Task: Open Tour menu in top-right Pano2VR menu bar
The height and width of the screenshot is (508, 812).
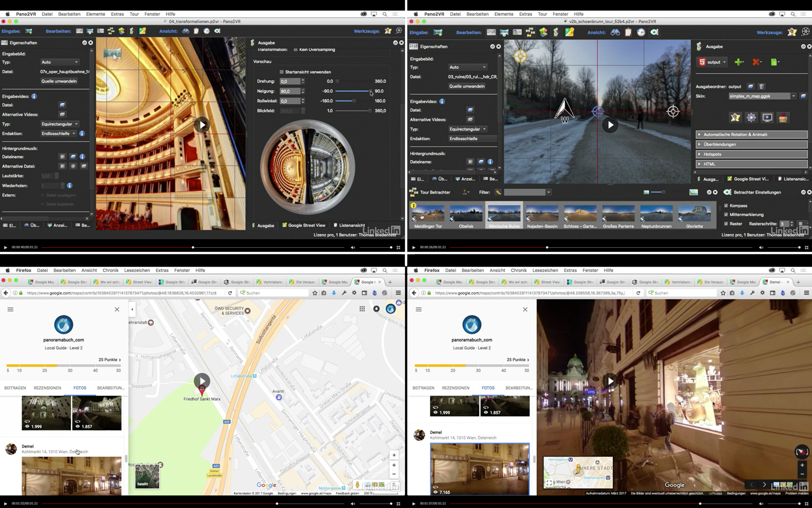Action: (x=542, y=14)
